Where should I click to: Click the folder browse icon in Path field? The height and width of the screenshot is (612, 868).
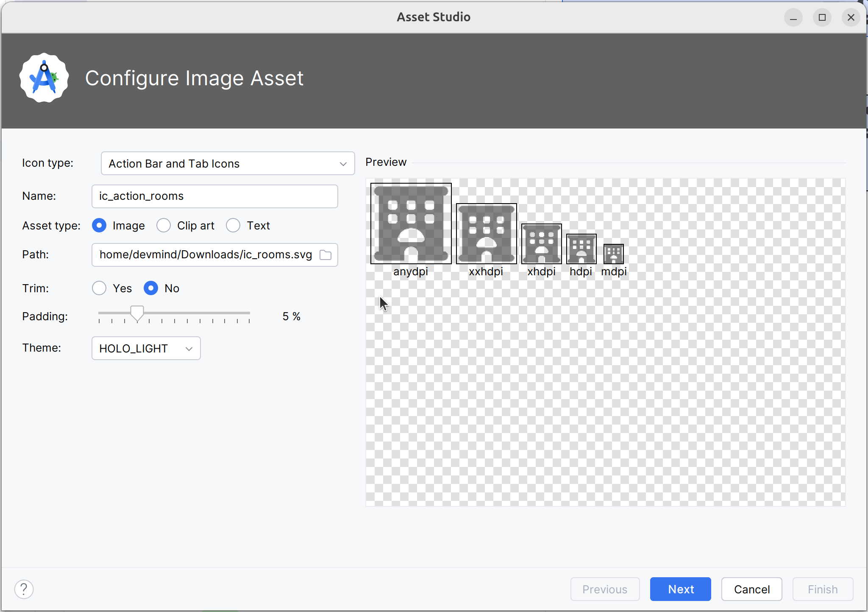click(325, 255)
